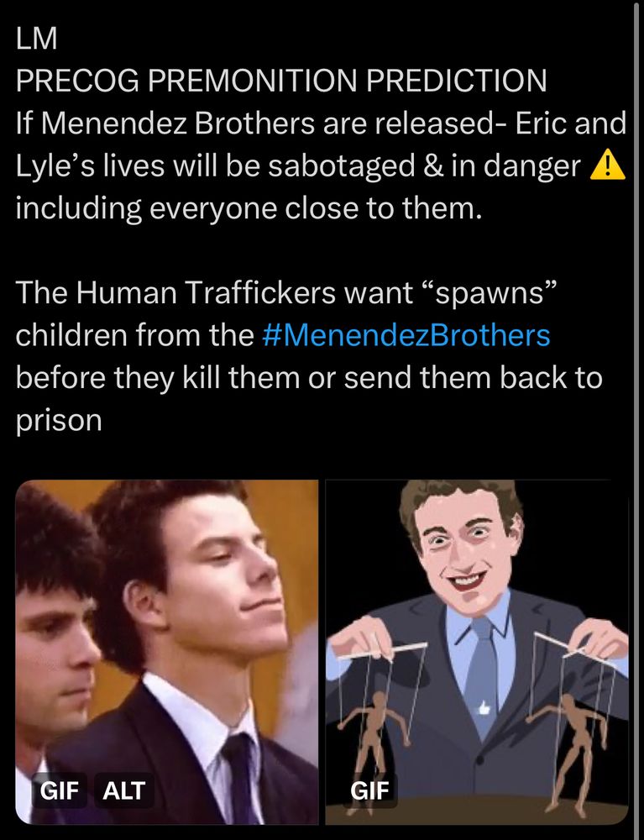Click the GIF badge on puppeteer cartoon

pyautogui.click(x=369, y=790)
